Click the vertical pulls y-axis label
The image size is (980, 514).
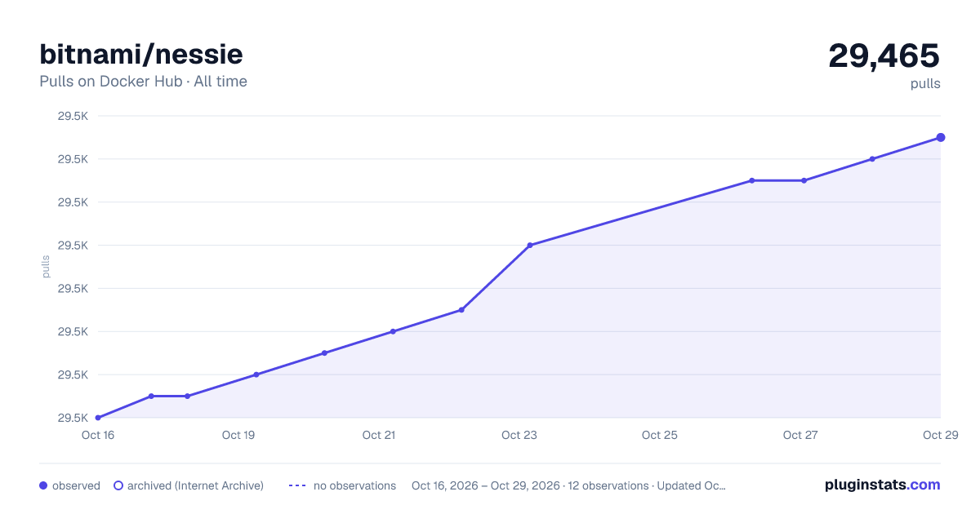coord(46,267)
